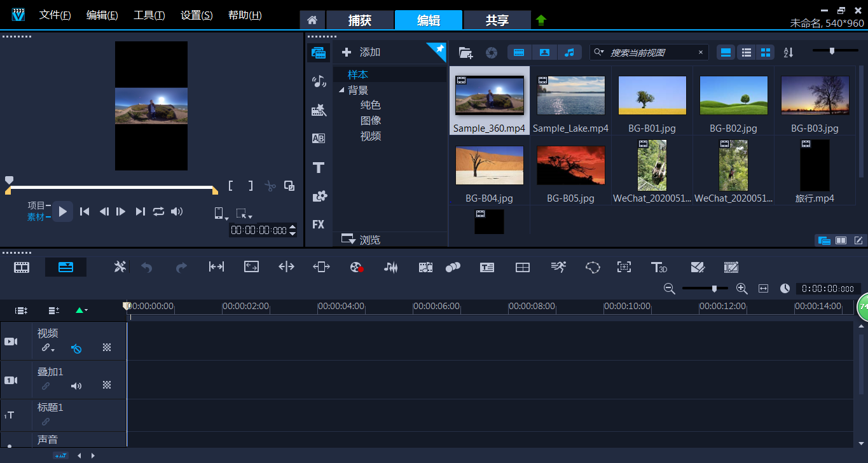Switch library to thumbnail grid view

[x=766, y=52]
